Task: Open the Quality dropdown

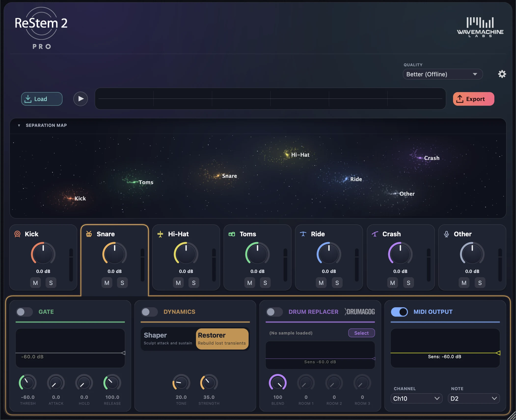Action: point(443,74)
